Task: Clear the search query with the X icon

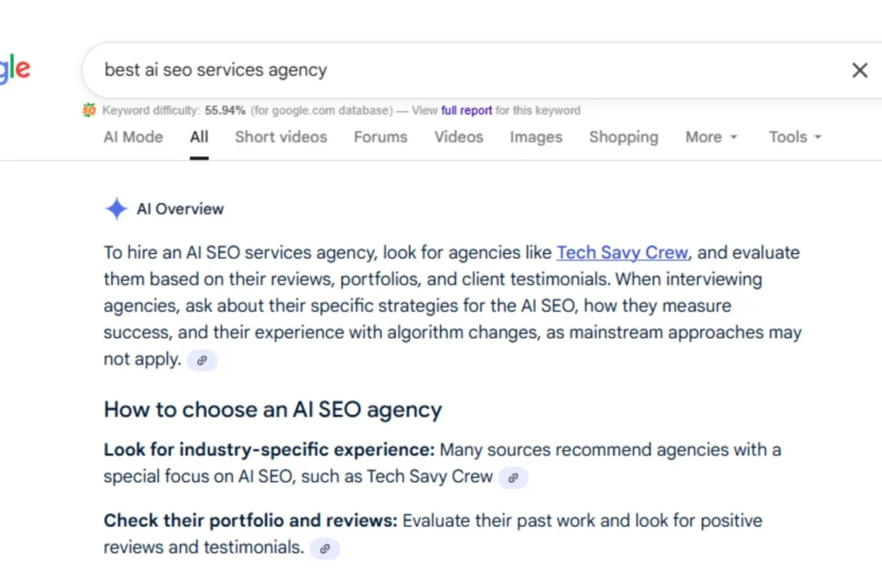Action: tap(859, 70)
